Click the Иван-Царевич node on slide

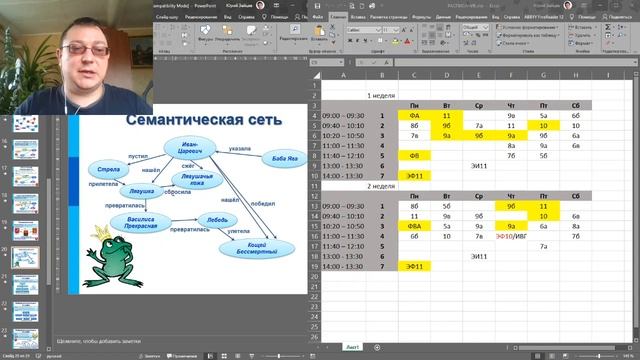pos(190,148)
